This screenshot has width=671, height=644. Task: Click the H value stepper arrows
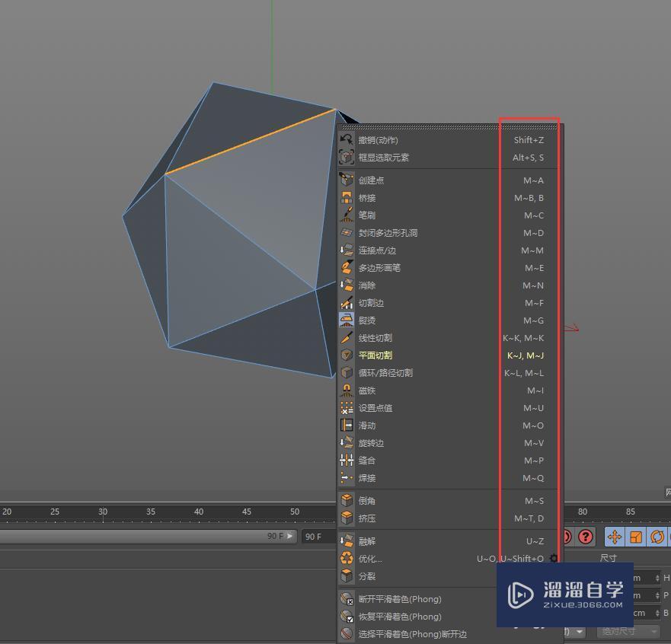(657, 576)
